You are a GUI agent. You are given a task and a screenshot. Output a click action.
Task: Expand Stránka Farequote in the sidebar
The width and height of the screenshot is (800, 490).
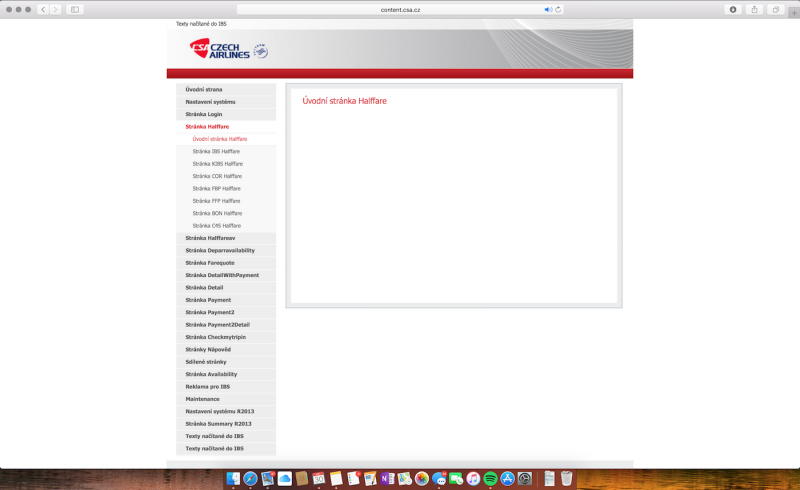[x=226, y=263]
